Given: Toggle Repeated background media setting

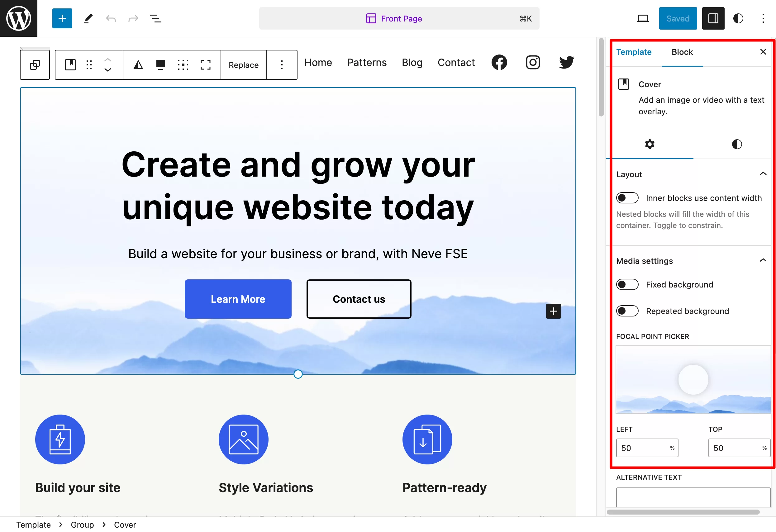Looking at the screenshot, I should pyautogui.click(x=627, y=311).
